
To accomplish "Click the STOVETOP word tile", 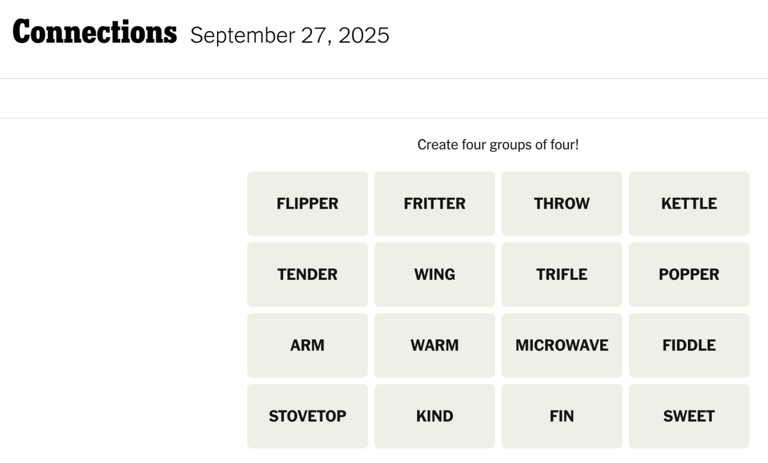I will (x=307, y=417).
